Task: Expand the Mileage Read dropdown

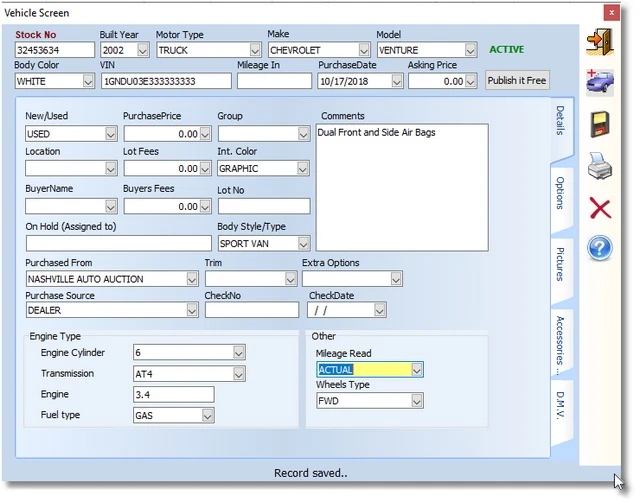Action: coord(417,370)
